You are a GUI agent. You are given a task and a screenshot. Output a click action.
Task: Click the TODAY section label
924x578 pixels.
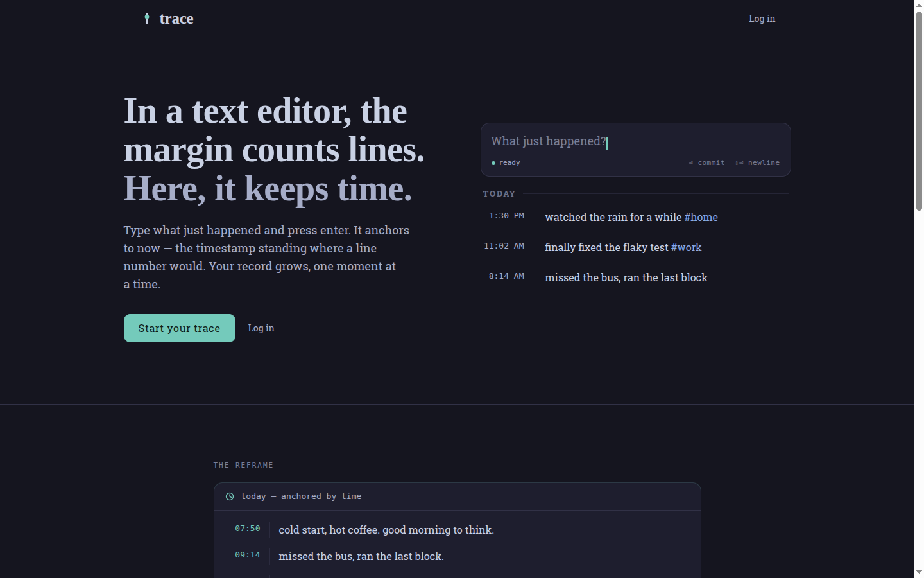[499, 194]
